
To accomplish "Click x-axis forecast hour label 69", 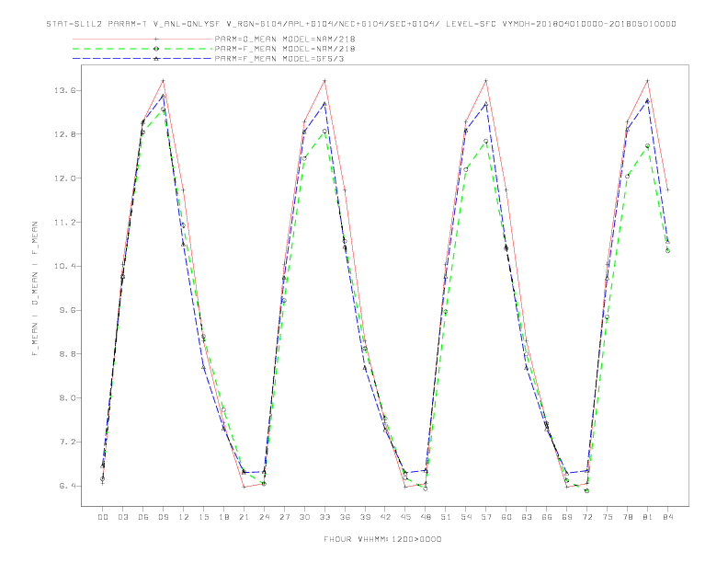I will coord(567,517).
